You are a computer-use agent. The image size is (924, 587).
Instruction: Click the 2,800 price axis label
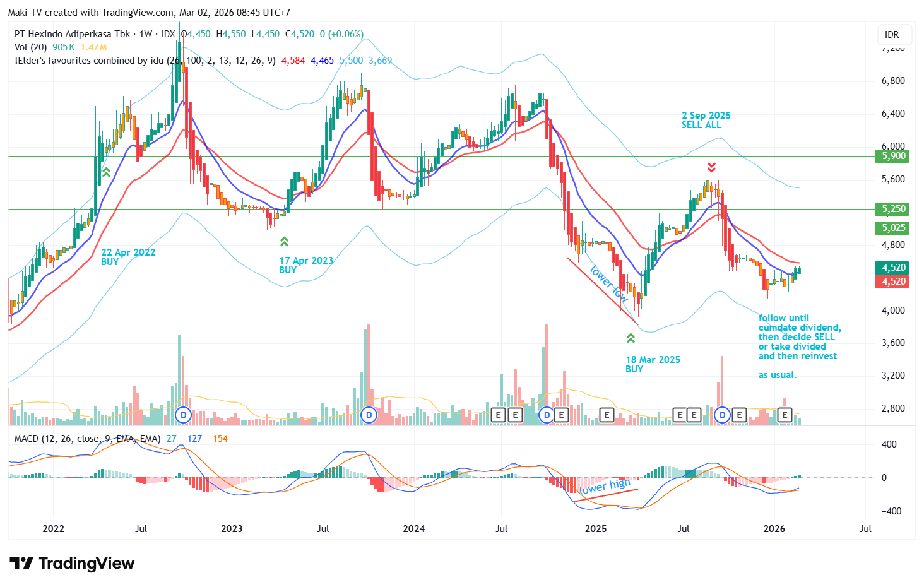tap(893, 408)
